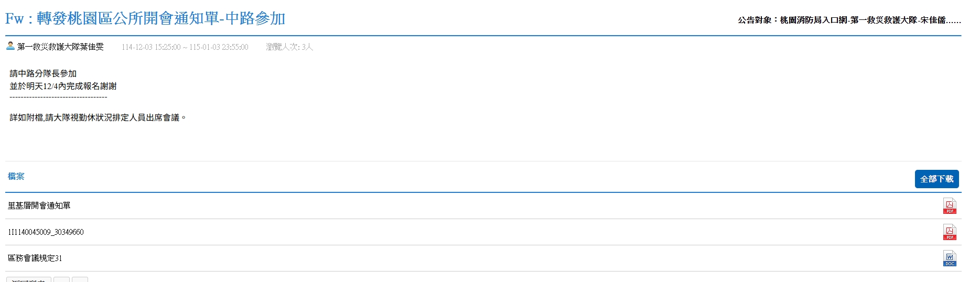Click the line mentioning 12/4 報名

point(63,86)
